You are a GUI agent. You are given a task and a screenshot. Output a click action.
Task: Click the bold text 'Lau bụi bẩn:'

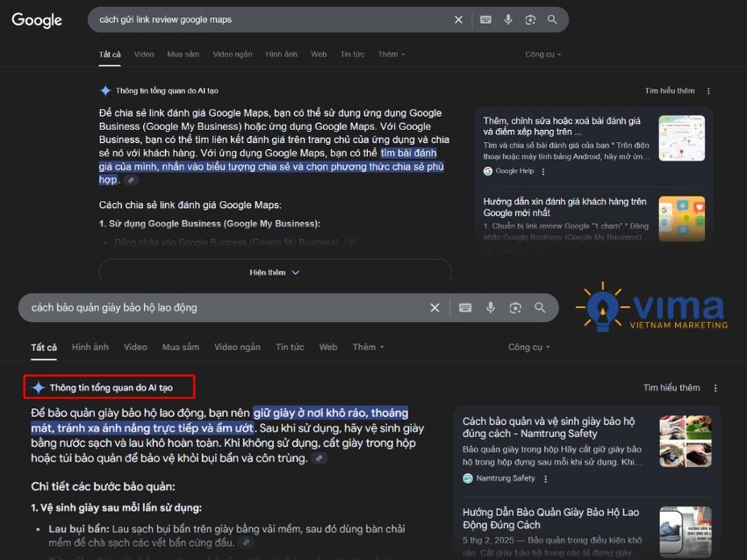79,529
